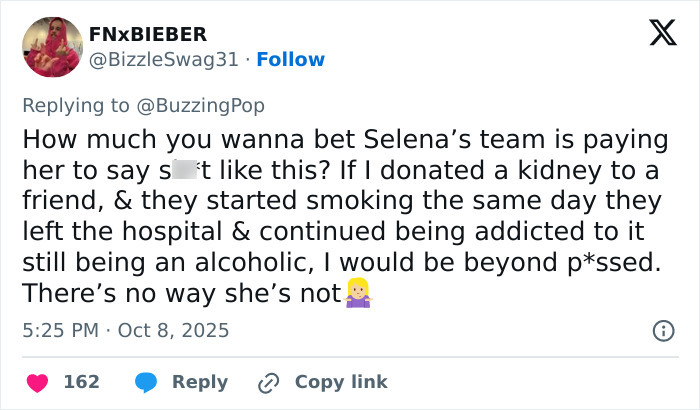This screenshot has width=700, height=410.
Task: Click the @BizzleSwag31 handle
Action: [x=165, y=59]
